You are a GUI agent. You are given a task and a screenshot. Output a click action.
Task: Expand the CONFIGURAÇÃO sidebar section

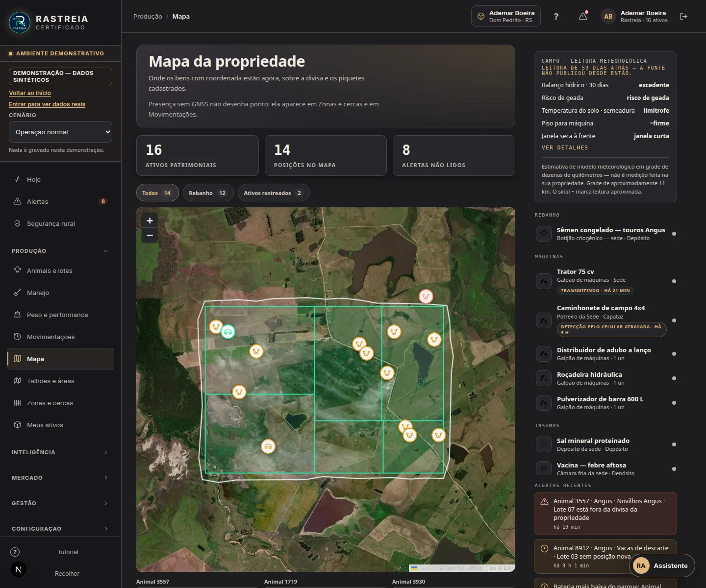tap(60, 529)
